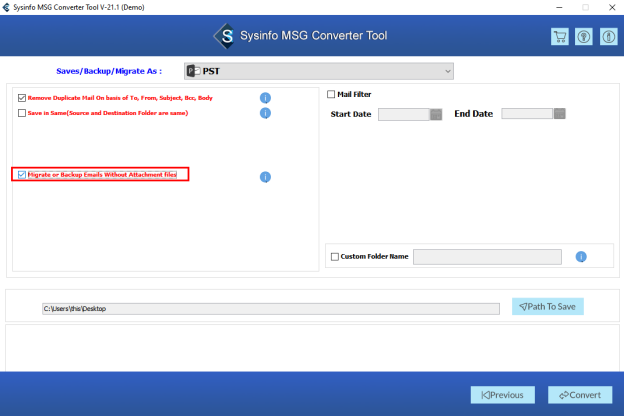Click the Path To Save button

(548, 307)
